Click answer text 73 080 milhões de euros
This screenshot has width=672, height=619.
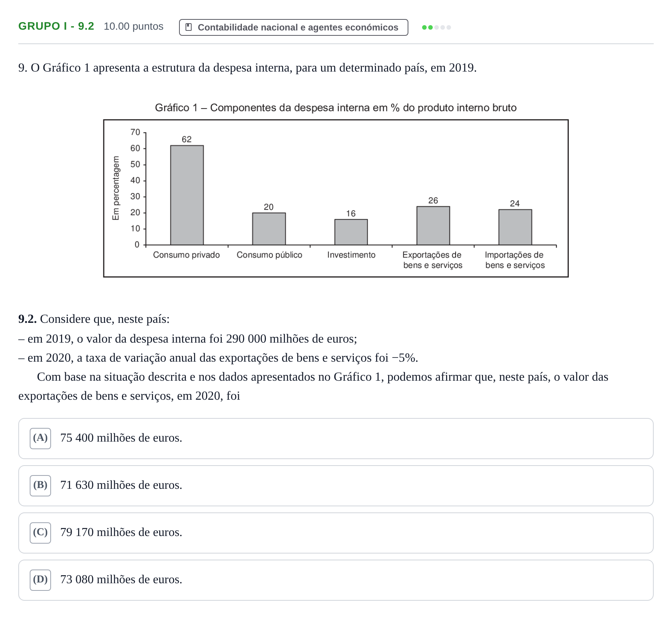(121, 580)
